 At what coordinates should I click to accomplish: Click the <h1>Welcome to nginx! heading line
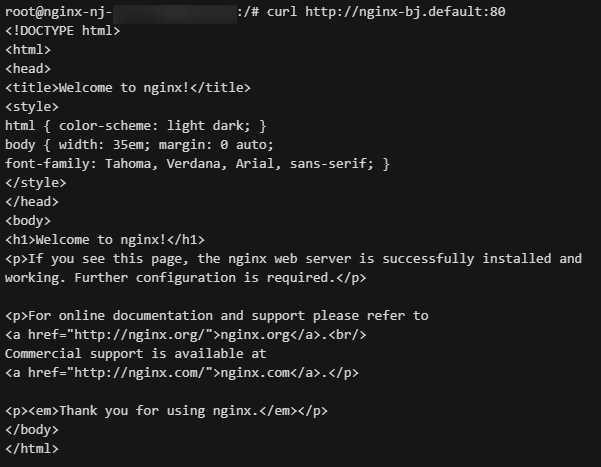(x=105, y=240)
